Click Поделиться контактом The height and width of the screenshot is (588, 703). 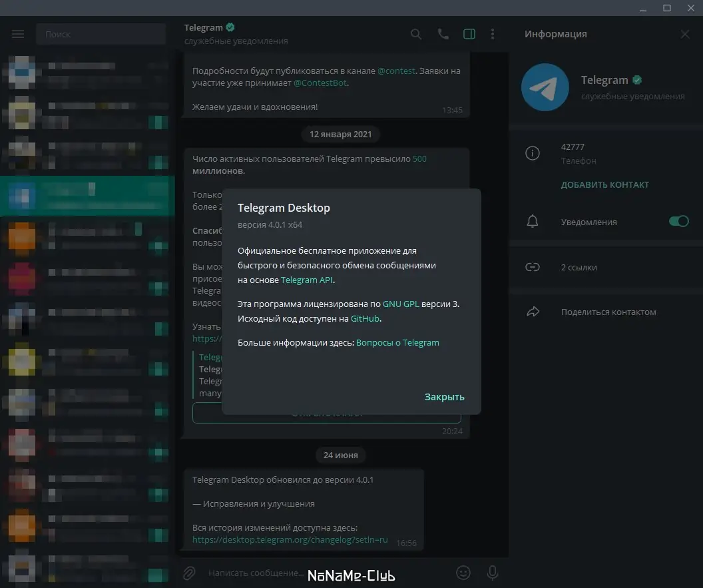(x=608, y=312)
